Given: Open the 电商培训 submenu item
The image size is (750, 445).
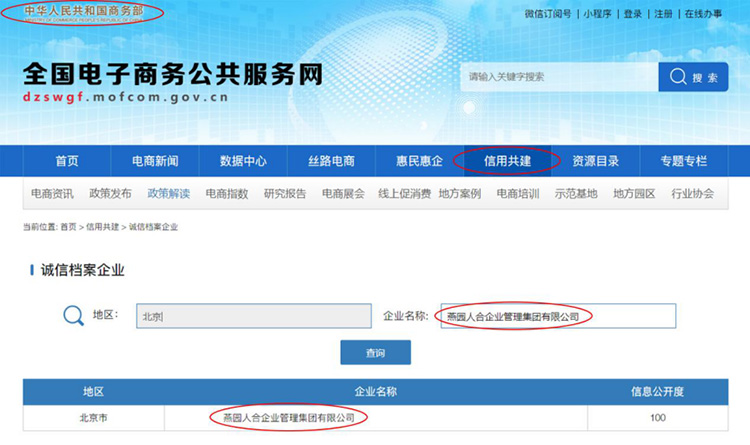Looking at the screenshot, I should coord(518,194).
